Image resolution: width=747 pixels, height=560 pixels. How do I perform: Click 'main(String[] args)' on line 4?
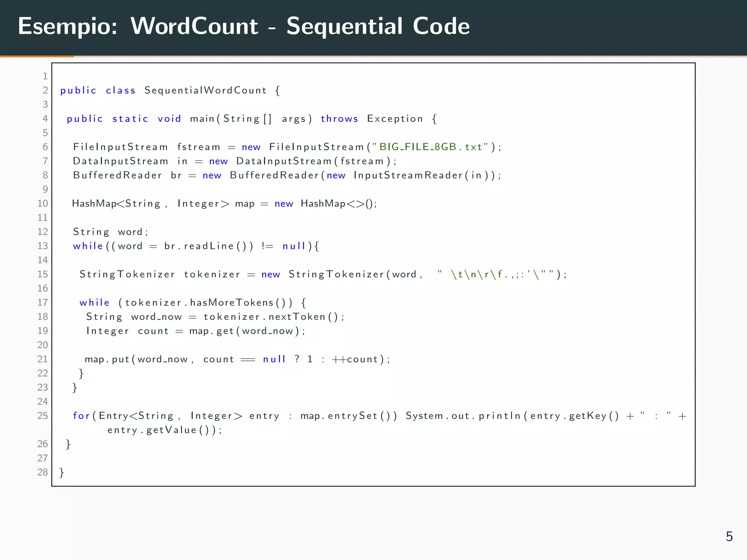[x=251, y=119]
